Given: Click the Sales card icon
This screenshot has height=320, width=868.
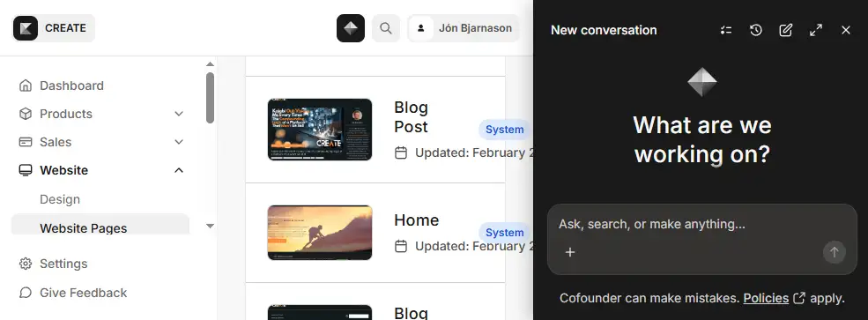Looking at the screenshot, I should click(x=26, y=142).
